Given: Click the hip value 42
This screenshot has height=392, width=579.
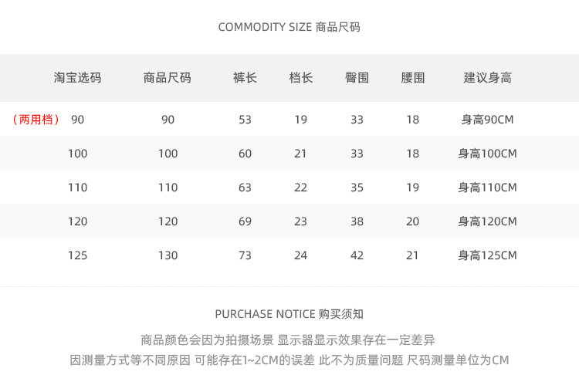Looking at the screenshot, I should 357,255.
